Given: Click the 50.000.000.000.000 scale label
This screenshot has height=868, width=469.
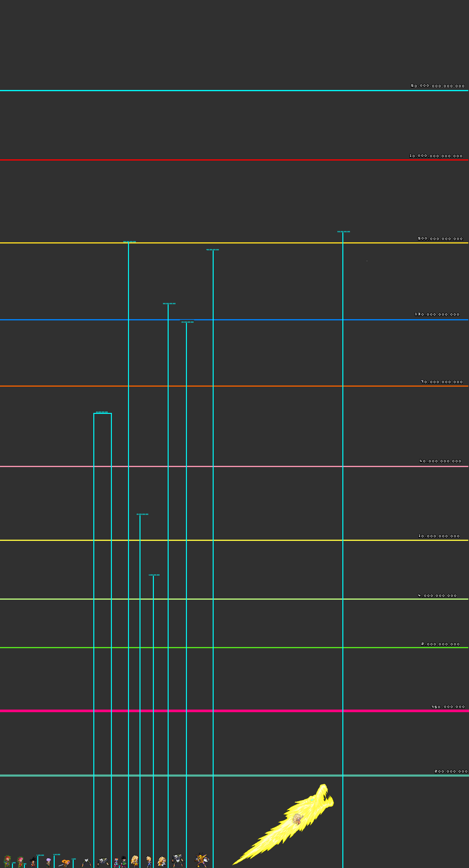Looking at the screenshot, I should click(437, 86).
